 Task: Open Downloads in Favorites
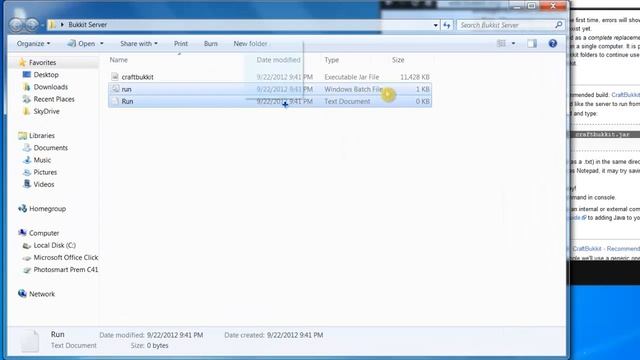[51, 87]
